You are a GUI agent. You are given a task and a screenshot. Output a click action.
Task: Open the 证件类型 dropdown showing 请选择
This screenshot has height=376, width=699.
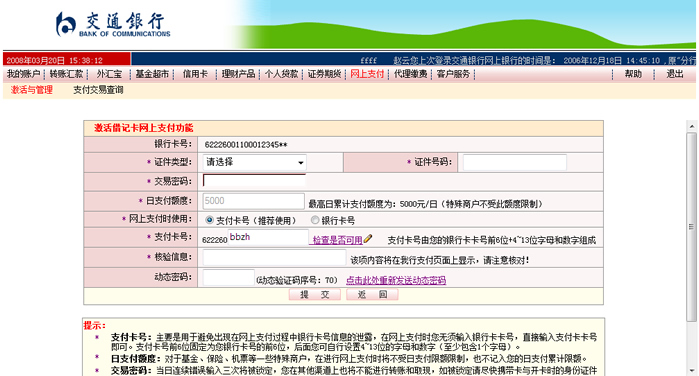click(x=255, y=162)
